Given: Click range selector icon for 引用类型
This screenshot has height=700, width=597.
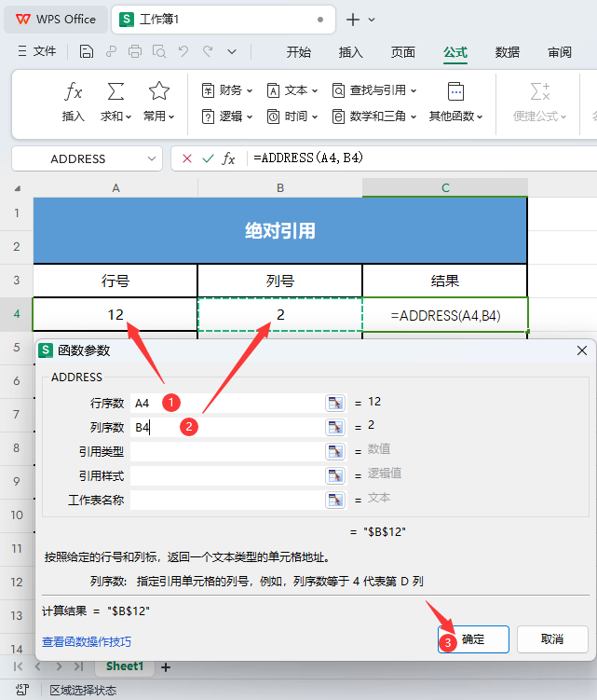Looking at the screenshot, I should [x=335, y=451].
